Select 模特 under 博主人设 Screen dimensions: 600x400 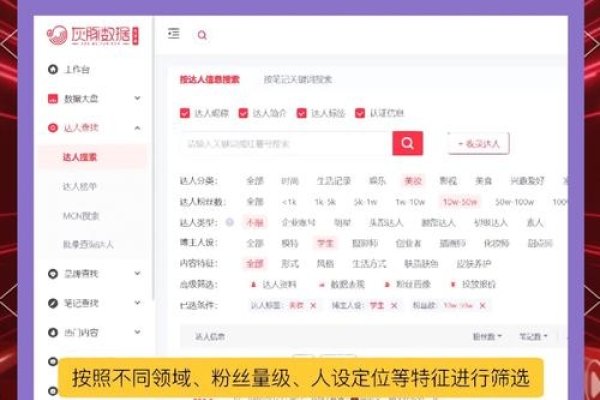290,243
